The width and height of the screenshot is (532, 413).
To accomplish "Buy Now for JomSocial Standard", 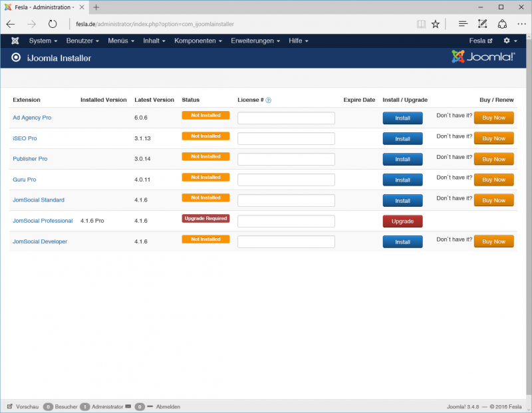I will point(493,200).
